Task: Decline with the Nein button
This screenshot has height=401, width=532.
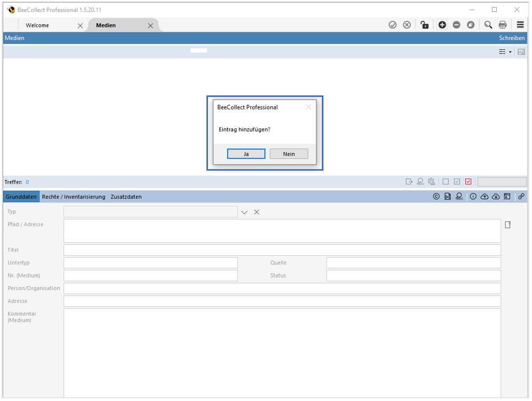Action: (289, 154)
